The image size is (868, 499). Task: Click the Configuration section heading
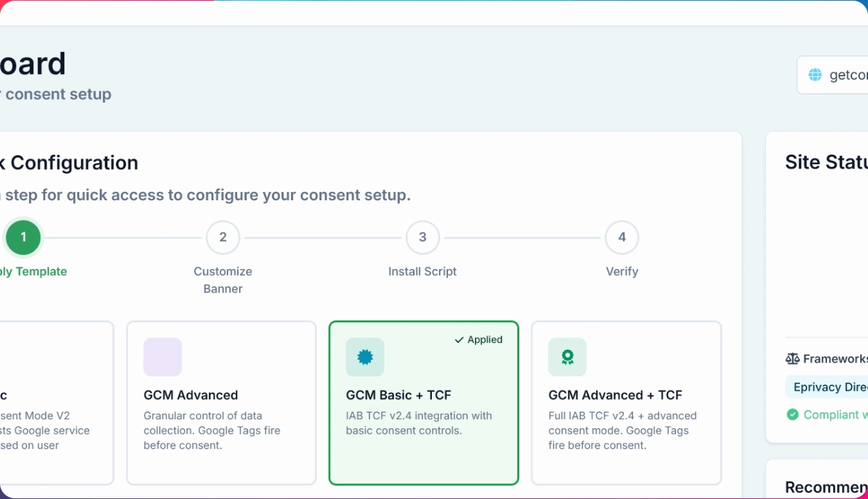(69, 163)
